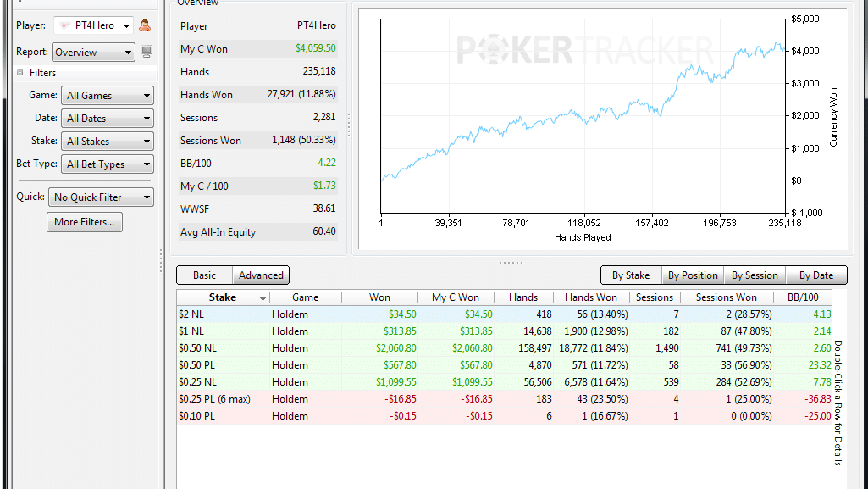The height and width of the screenshot is (489, 868).
Task: Select the $0.50 NL stake row
Action: pos(505,348)
